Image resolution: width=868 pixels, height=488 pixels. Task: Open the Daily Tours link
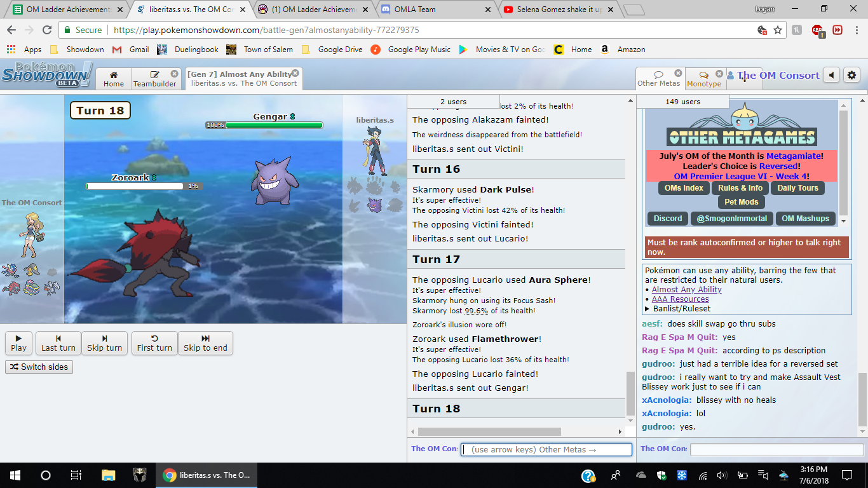[797, 188]
